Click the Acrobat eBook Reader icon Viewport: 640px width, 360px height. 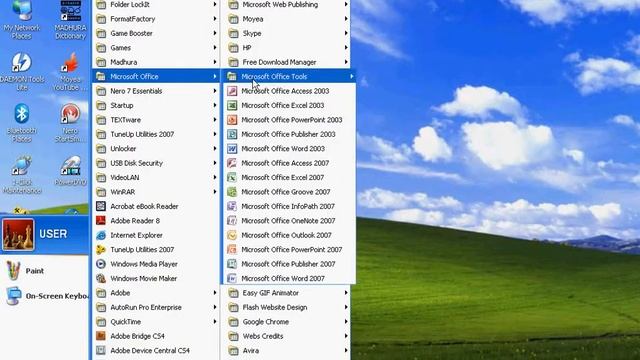point(101,206)
